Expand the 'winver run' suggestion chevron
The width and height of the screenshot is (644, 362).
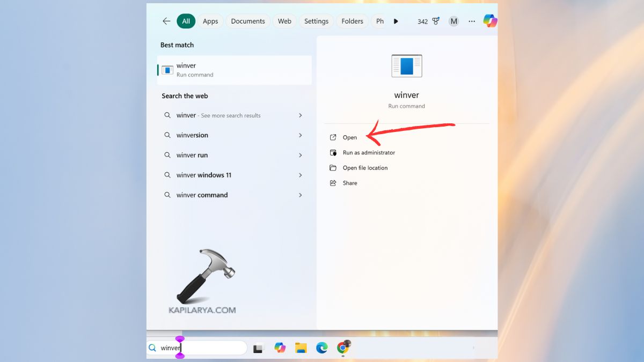(300, 155)
